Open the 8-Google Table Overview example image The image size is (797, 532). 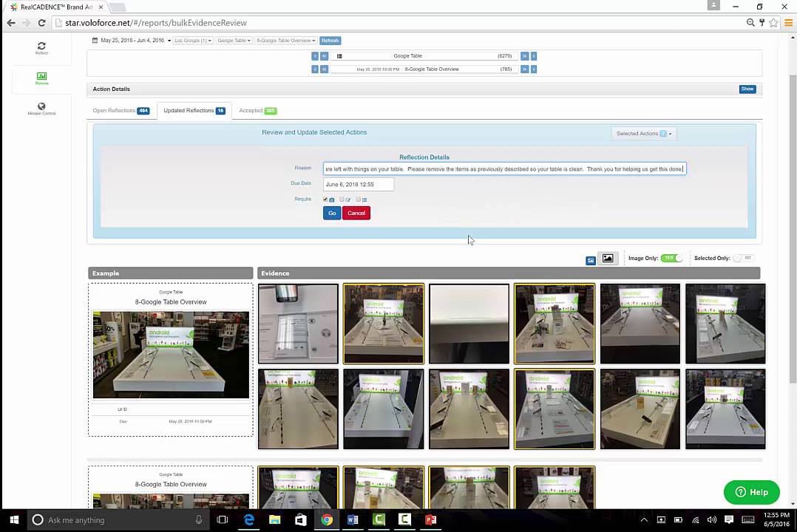[171, 355]
